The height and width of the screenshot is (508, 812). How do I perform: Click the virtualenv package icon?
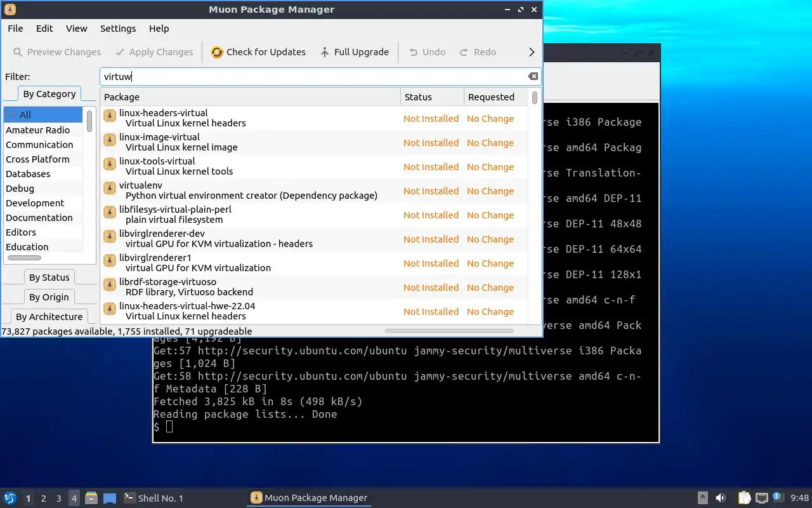click(109, 188)
